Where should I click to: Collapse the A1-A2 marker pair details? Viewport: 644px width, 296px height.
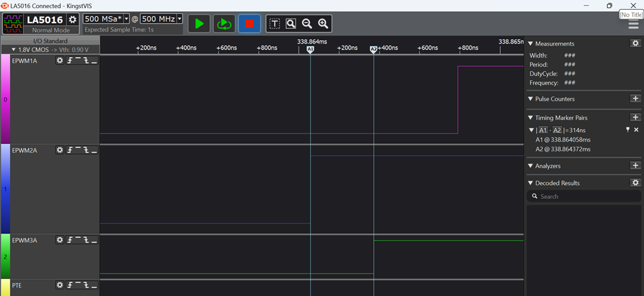(x=532, y=130)
